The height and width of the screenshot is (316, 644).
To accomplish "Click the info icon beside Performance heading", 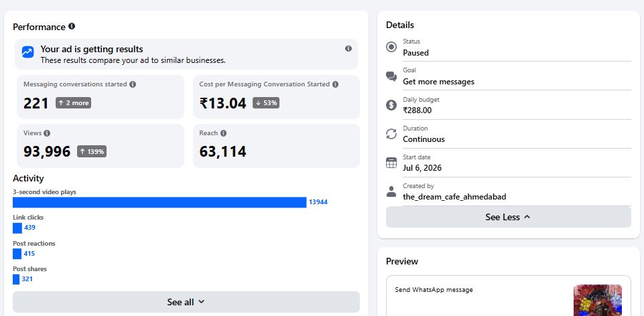I will click(x=72, y=26).
